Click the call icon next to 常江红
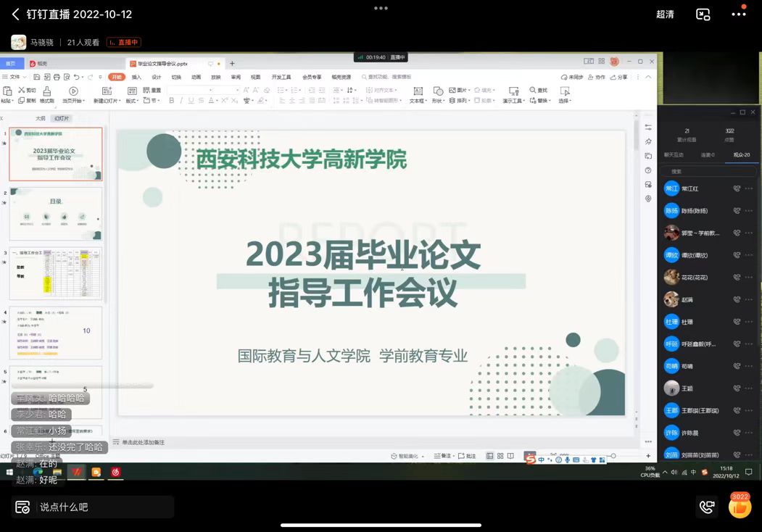 tap(737, 188)
